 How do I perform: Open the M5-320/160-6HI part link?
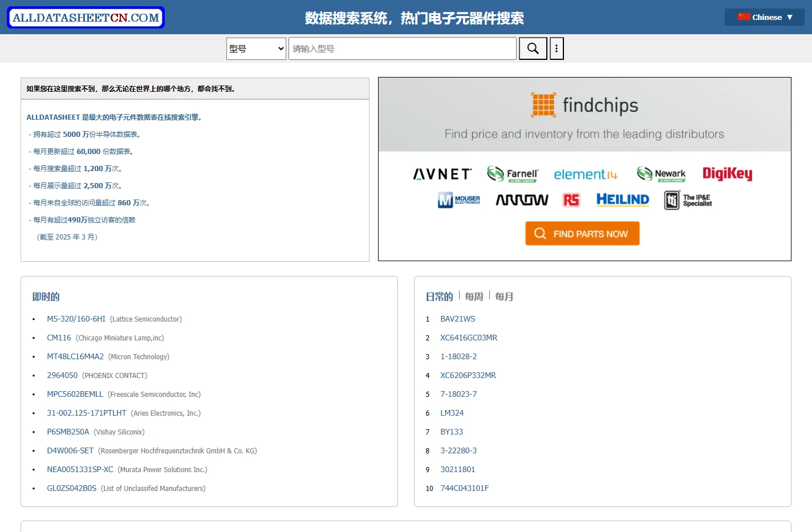tap(76, 319)
